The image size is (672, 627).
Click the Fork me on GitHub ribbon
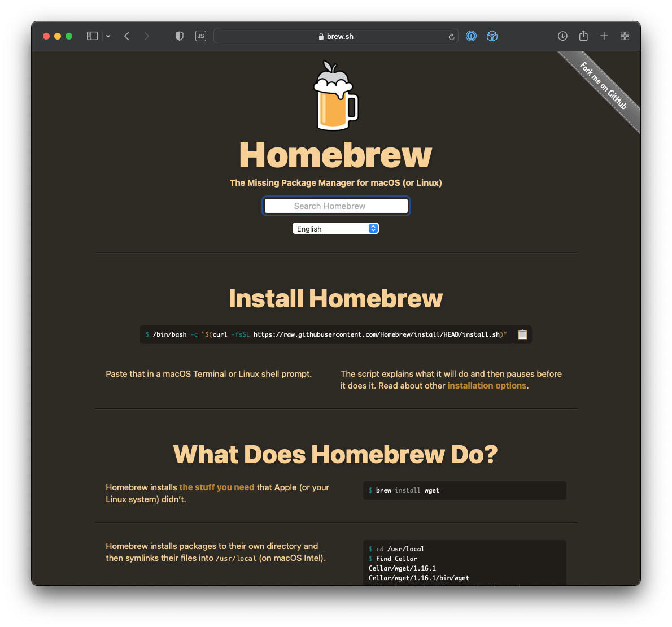click(603, 86)
